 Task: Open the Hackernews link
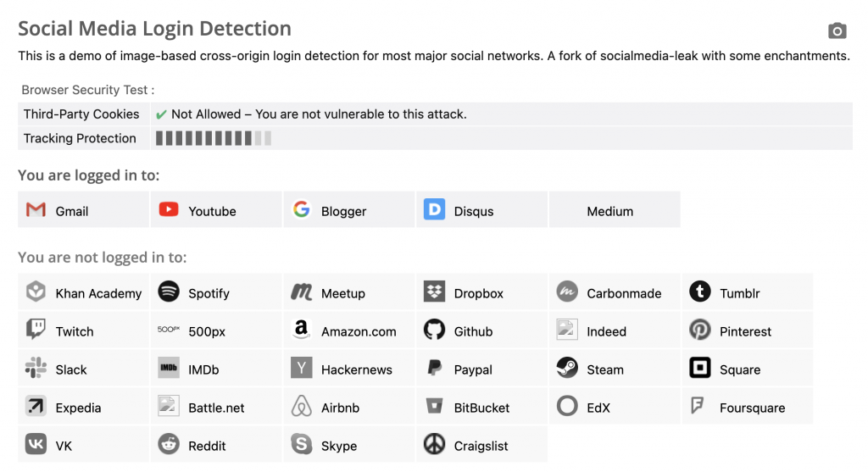tap(356, 369)
